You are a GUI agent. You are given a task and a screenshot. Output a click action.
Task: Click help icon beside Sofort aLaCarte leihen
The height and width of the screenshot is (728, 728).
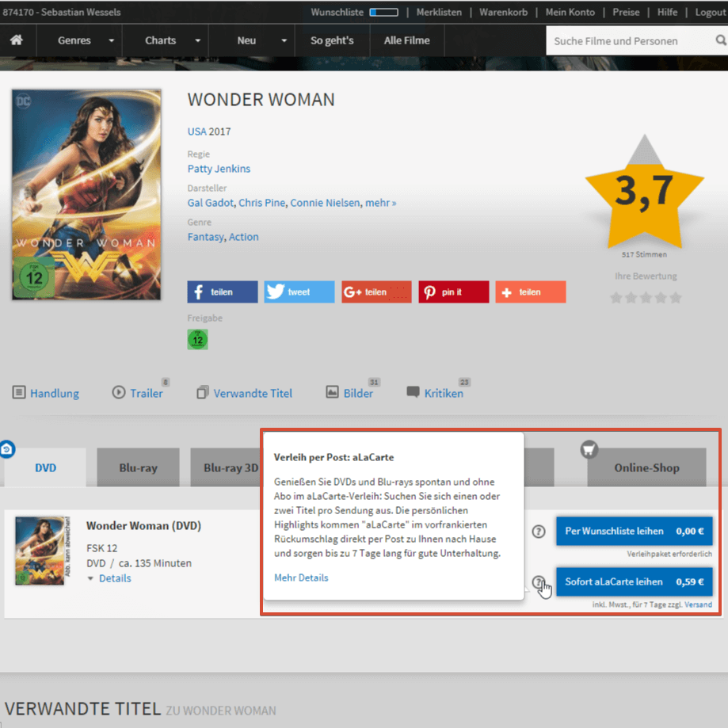[539, 582]
